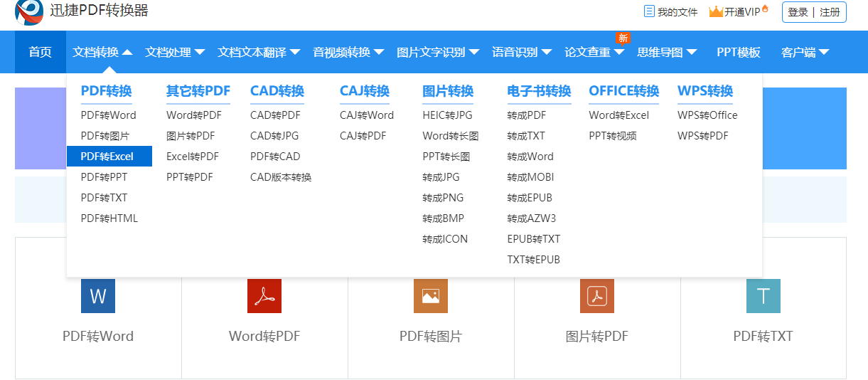Select PDF转Excel in the menu
The width and height of the screenshot is (868, 380).
(x=109, y=157)
